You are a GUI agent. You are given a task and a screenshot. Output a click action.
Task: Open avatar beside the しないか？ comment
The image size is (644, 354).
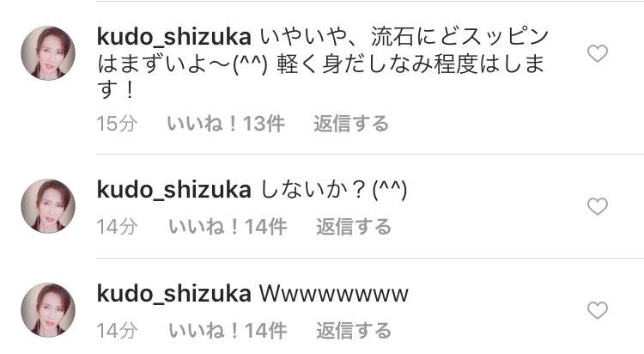point(48,206)
